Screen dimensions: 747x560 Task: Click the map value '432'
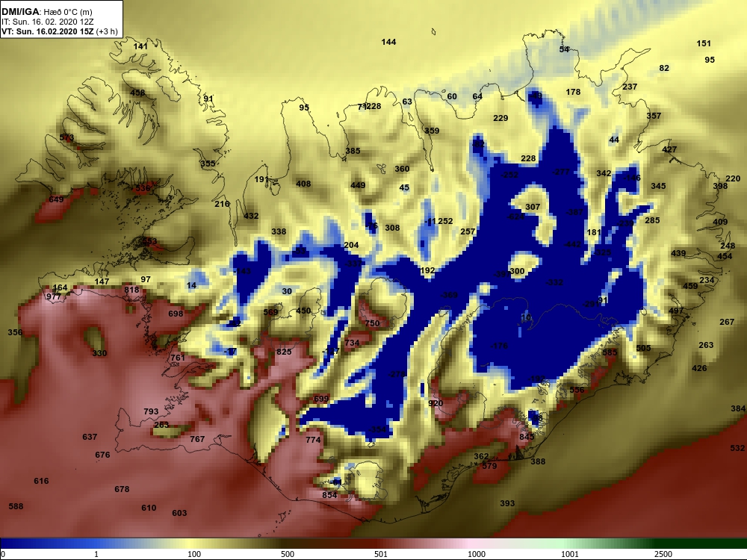click(251, 216)
